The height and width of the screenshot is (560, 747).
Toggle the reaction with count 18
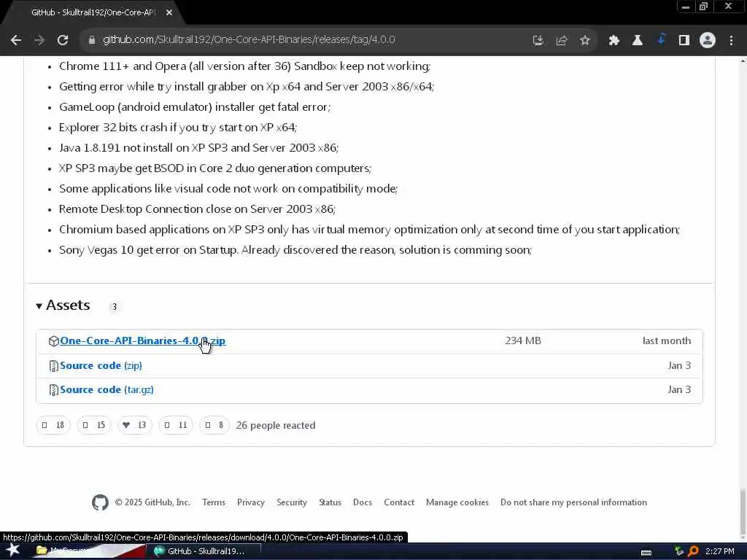click(53, 425)
